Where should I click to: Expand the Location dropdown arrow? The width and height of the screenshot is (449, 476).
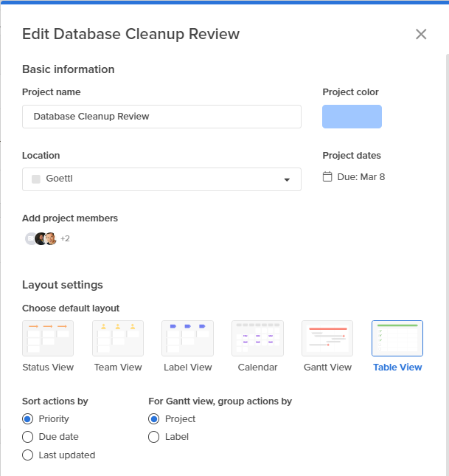(x=287, y=179)
